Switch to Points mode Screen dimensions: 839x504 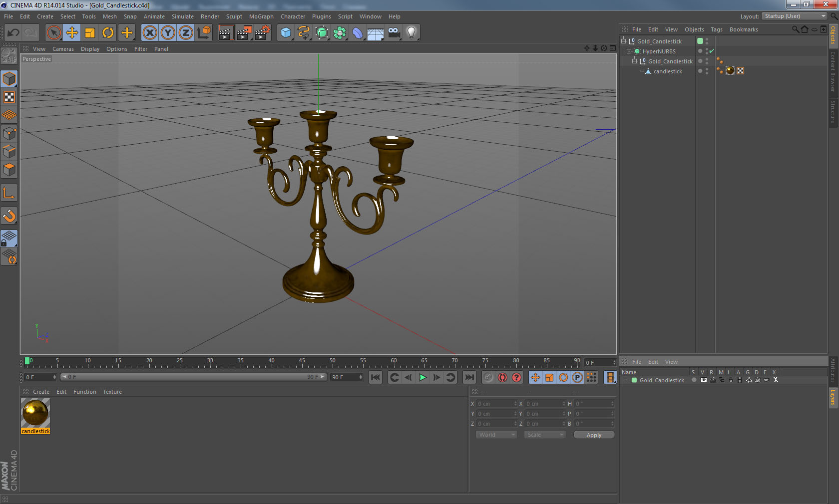point(9,133)
